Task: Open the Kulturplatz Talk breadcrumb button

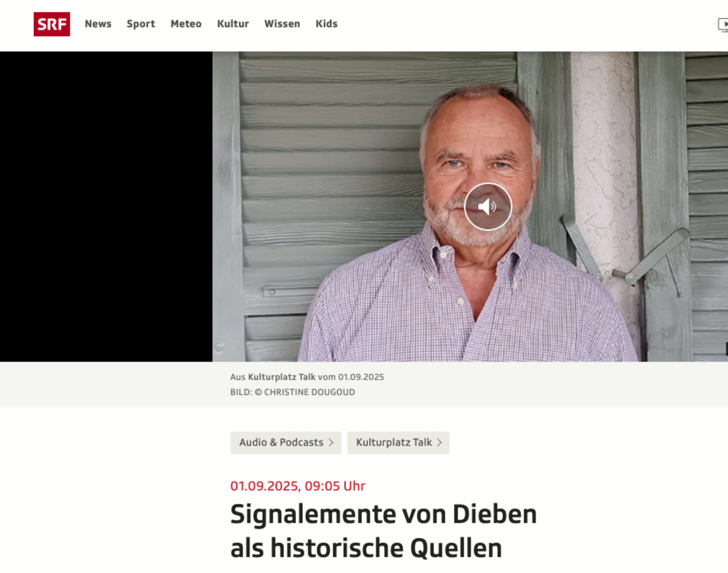Action: [398, 442]
